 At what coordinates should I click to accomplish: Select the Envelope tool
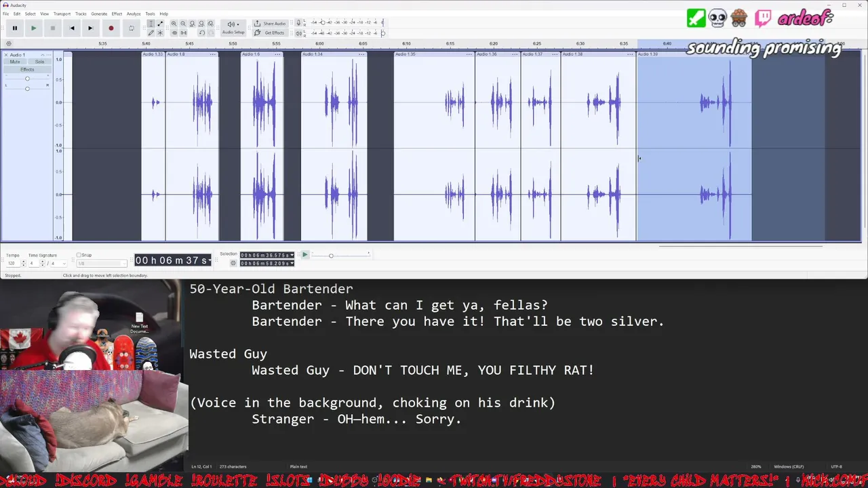pos(160,24)
